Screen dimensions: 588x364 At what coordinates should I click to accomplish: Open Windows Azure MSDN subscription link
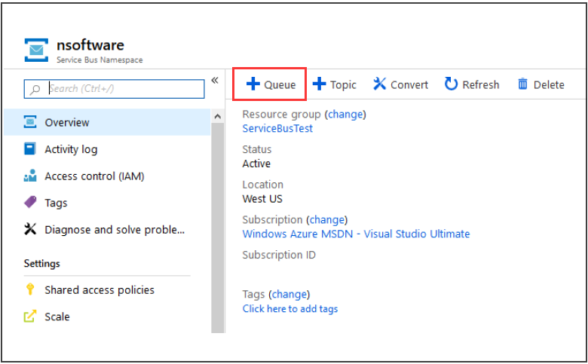tap(356, 234)
